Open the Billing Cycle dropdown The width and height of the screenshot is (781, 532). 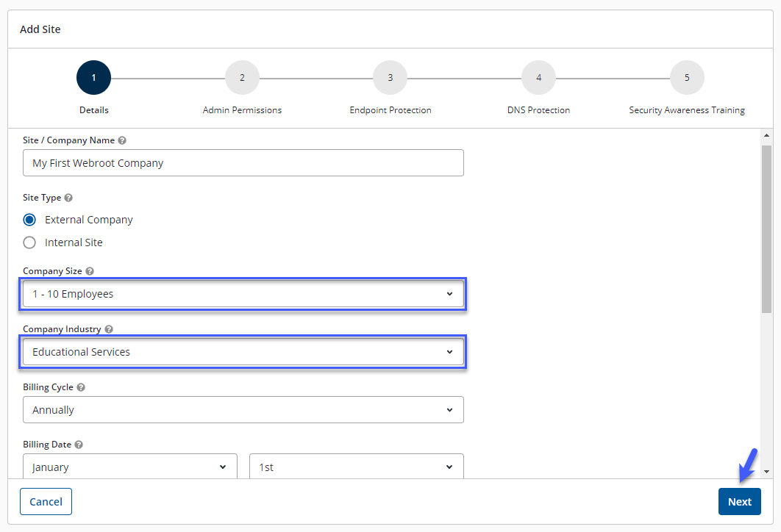243,410
